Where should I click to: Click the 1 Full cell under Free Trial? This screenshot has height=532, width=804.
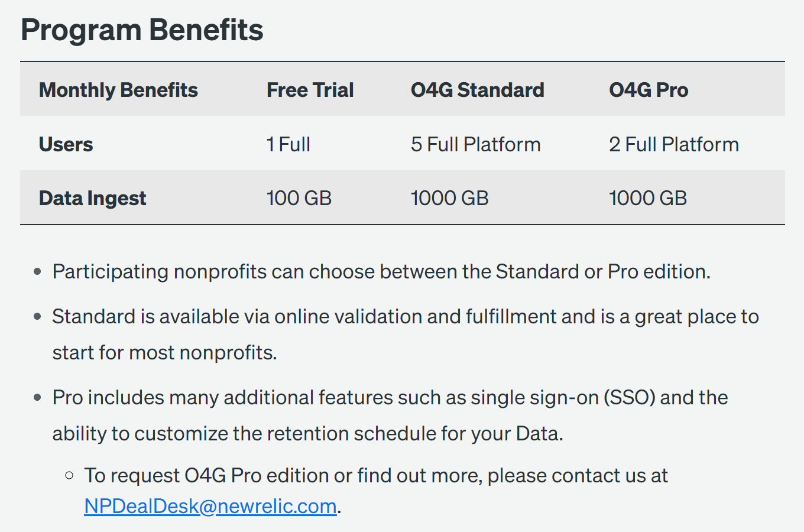tap(288, 144)
